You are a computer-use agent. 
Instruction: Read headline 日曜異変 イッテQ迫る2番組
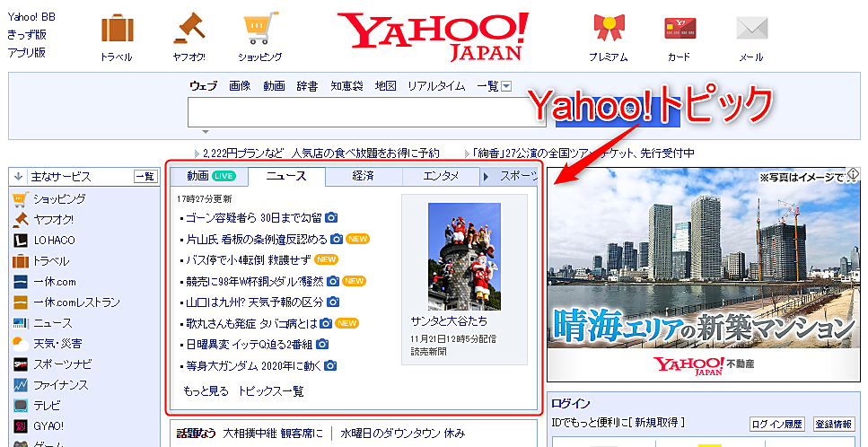coord(250,345)
